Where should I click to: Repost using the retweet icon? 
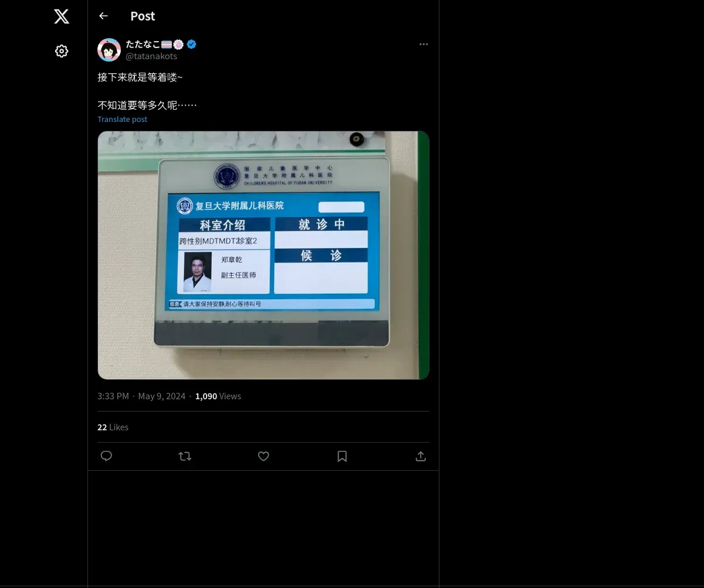pyautogui.click(x=185, y=456)
